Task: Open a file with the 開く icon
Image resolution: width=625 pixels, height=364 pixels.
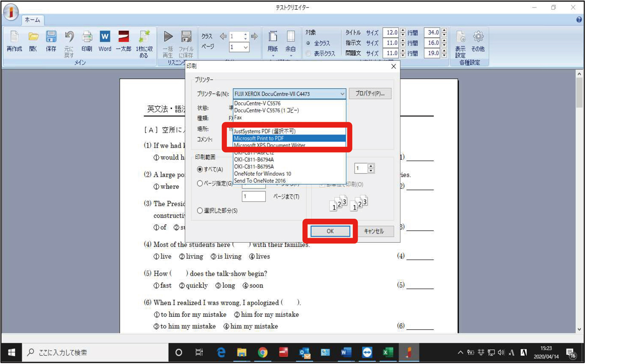Action: coord(33,38)
